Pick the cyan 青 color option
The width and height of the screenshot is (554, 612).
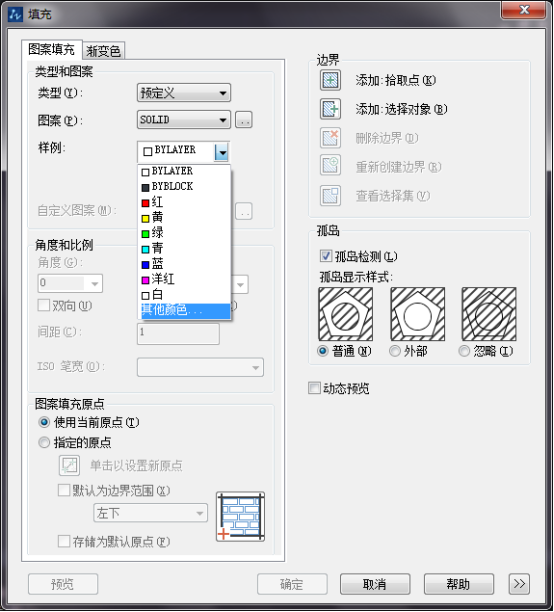[x=185, y=248]
